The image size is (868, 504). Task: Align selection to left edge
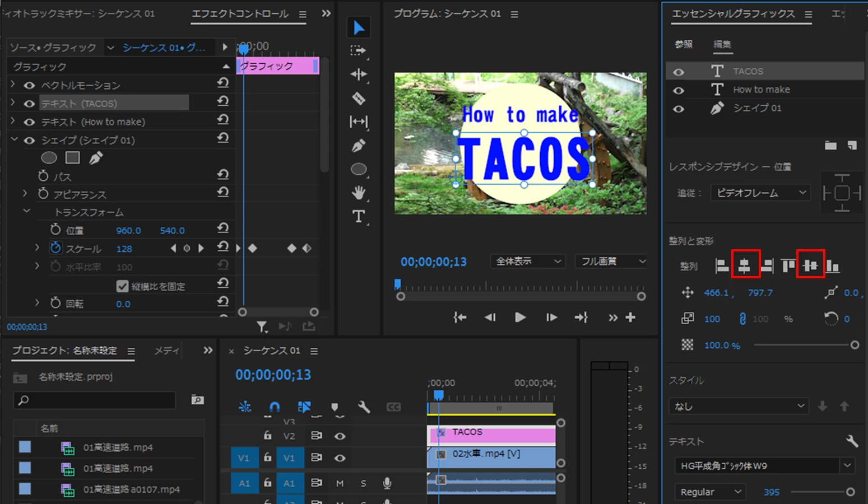[x=722, y=265]
